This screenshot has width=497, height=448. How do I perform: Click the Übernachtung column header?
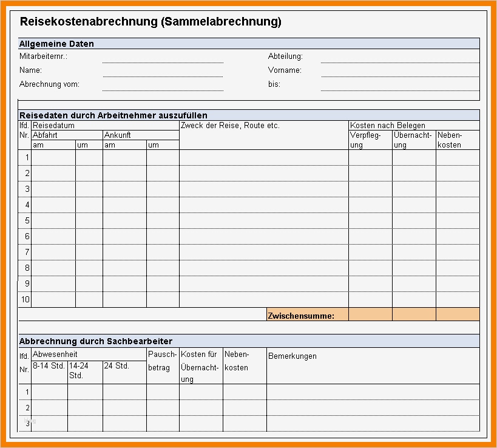pyautogui.click(x=414, y=140)
